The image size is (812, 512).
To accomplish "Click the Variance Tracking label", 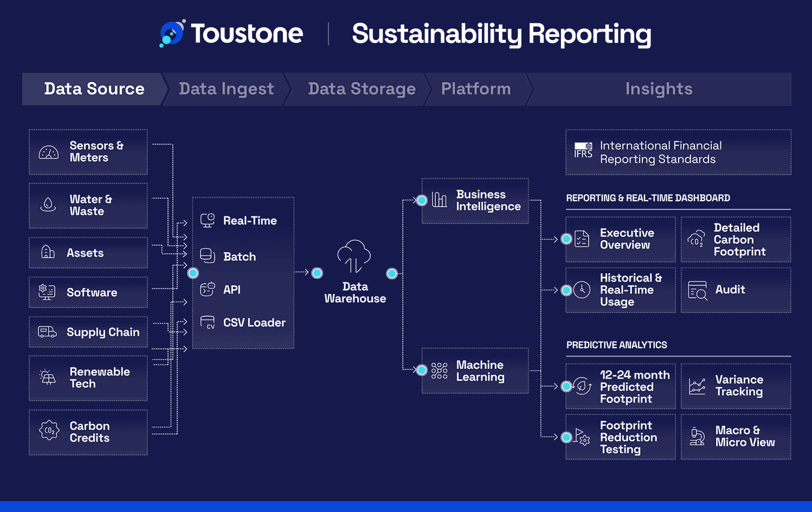I will click(x=739, y=386).
